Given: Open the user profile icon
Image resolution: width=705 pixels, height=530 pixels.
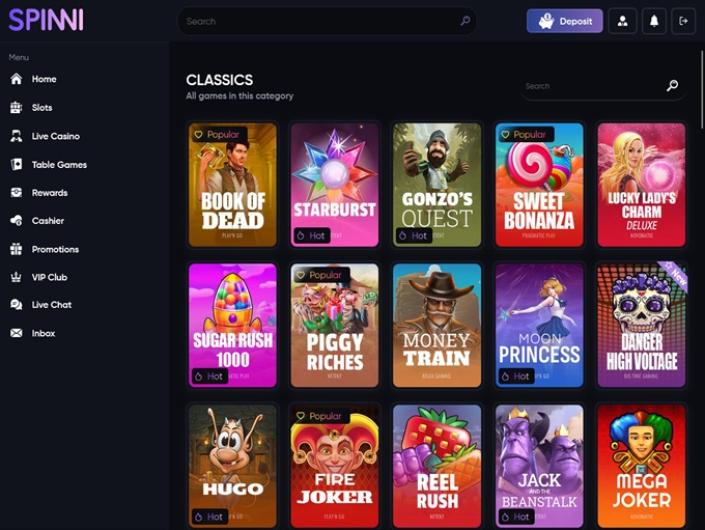Looking at the screenshot, I should pos(622,21).
